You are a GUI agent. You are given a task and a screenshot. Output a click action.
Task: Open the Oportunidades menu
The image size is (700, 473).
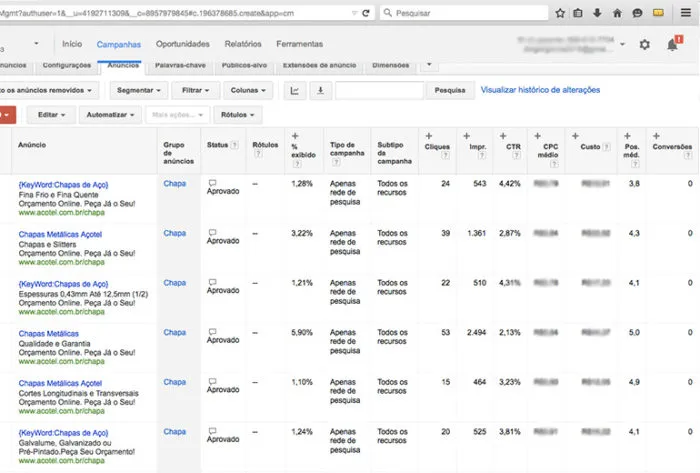point(183,44)
